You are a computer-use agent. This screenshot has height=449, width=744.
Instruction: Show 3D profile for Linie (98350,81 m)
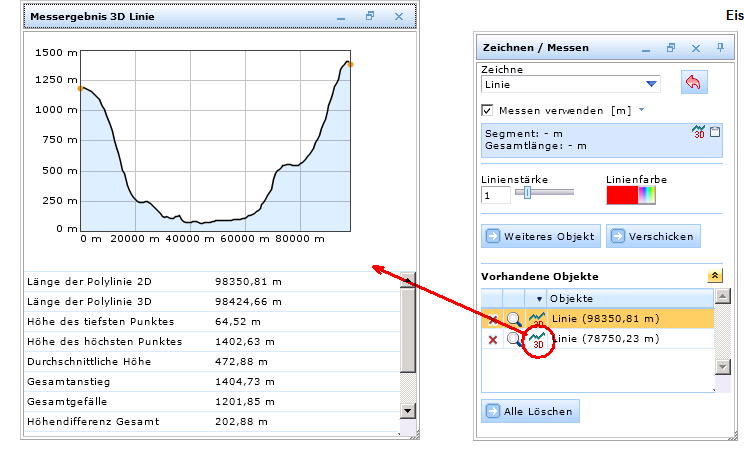coord(538,319)
